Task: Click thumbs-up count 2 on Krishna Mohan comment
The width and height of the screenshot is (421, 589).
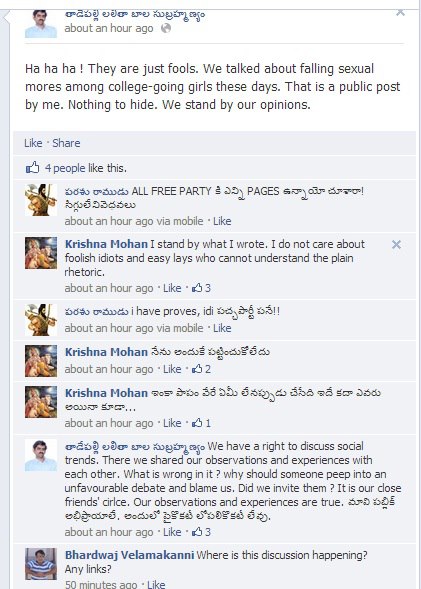Action: click(201, 369)
